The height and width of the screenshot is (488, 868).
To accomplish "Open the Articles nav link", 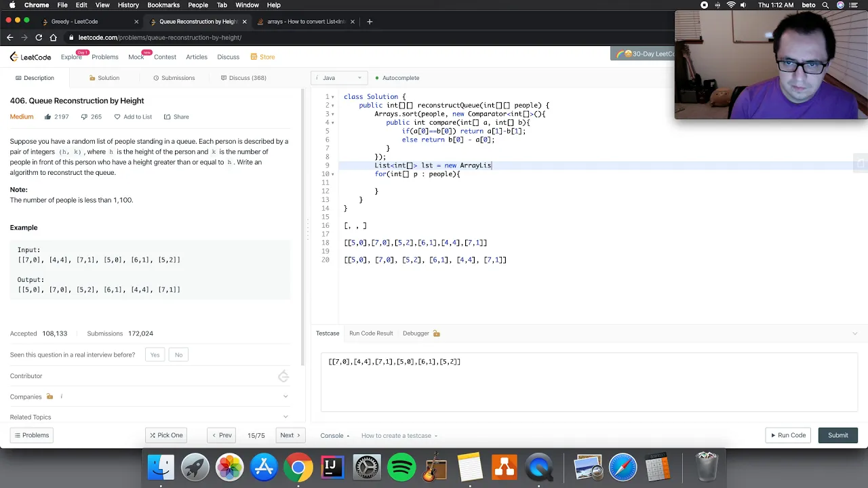I will [x=197, y=57].
